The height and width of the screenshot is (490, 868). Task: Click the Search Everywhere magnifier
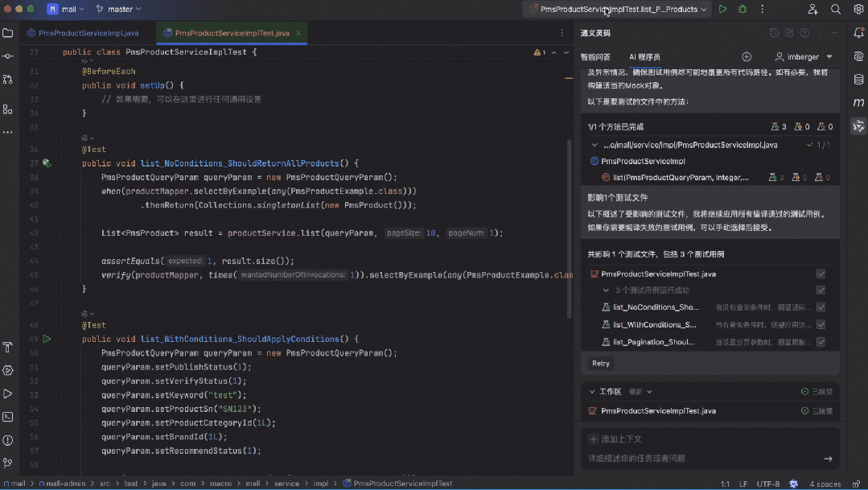click(836, 10)
